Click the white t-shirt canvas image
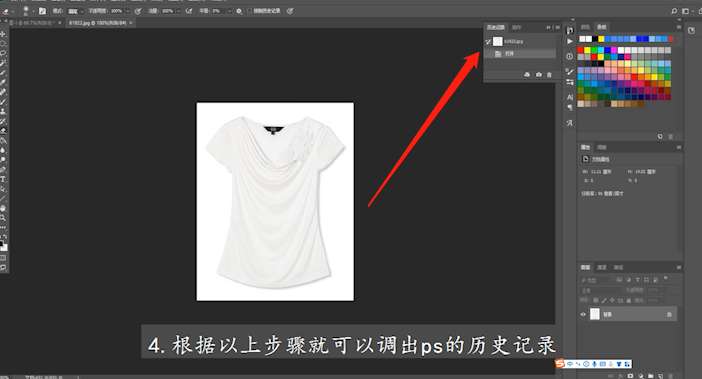 (275, 201)
